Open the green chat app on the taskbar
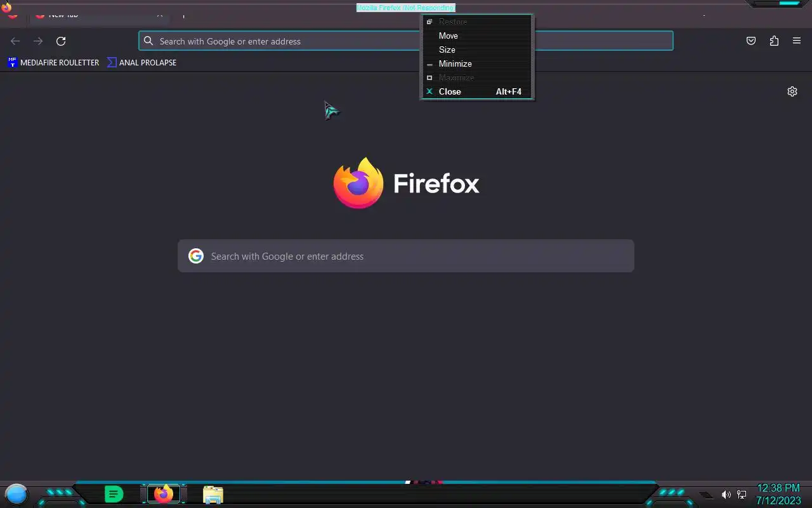This screenshot has width=812, height=508. click(114, 494)
